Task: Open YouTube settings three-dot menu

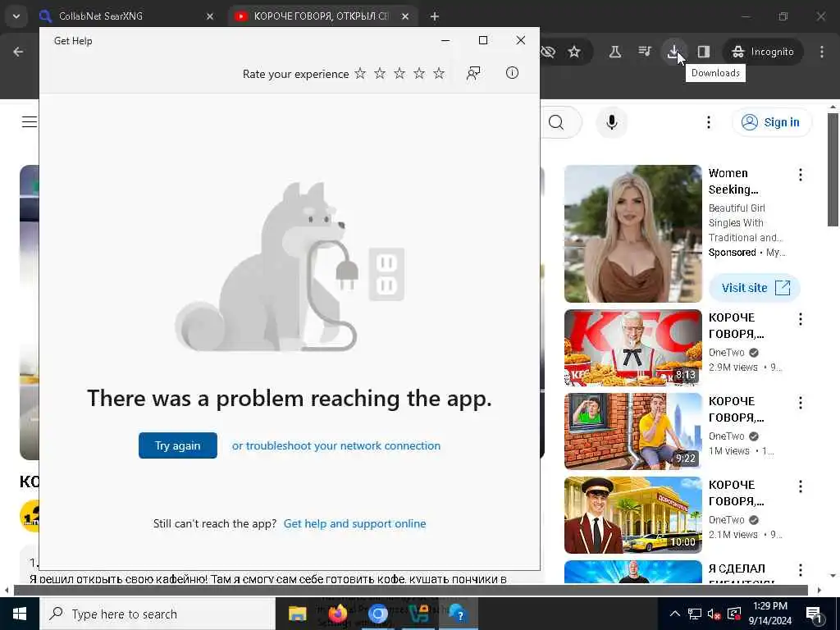Action: pyautogui.click(x=708, y=123)
